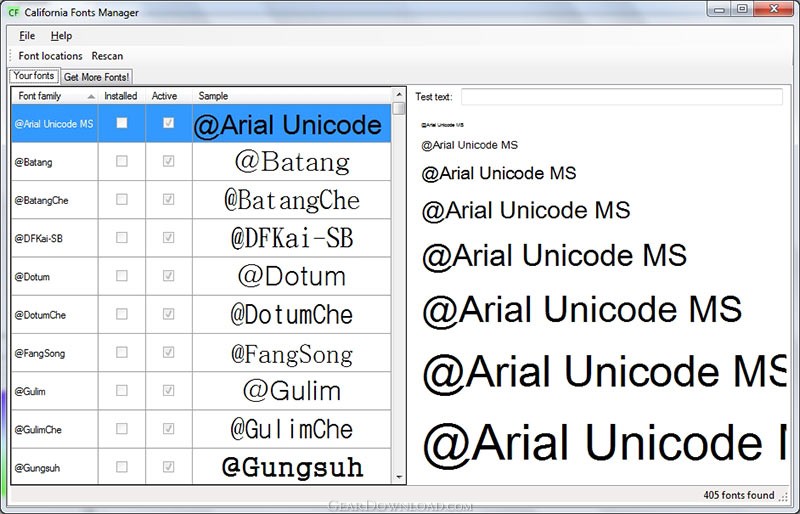800x514 pixels.
Task: Select @Gulim font family name
Action: 30,392
